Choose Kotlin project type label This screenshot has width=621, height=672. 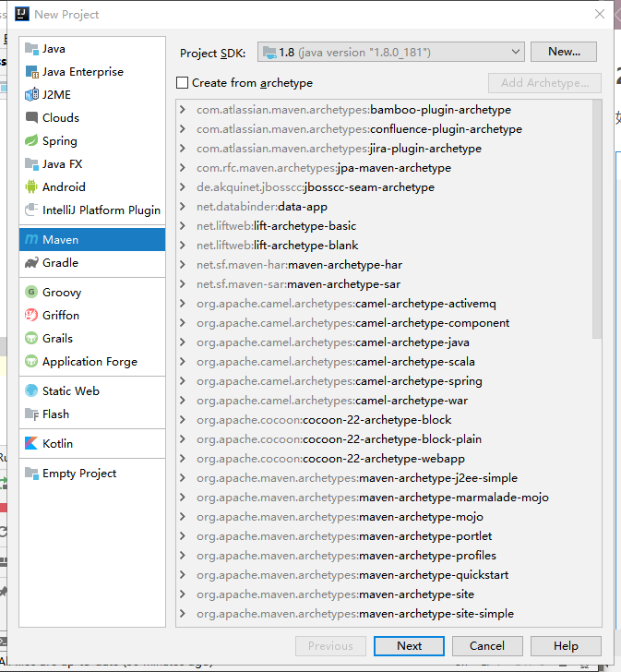[x=58, y=444]
